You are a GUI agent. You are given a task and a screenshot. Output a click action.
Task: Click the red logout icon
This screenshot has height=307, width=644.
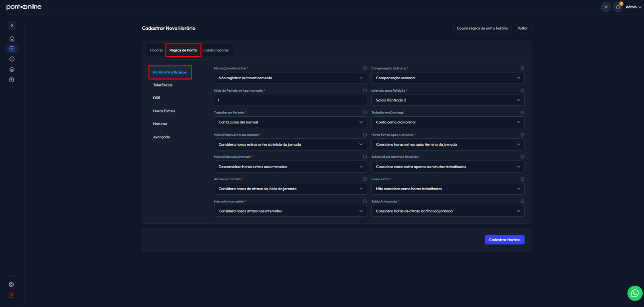[11, 295]
